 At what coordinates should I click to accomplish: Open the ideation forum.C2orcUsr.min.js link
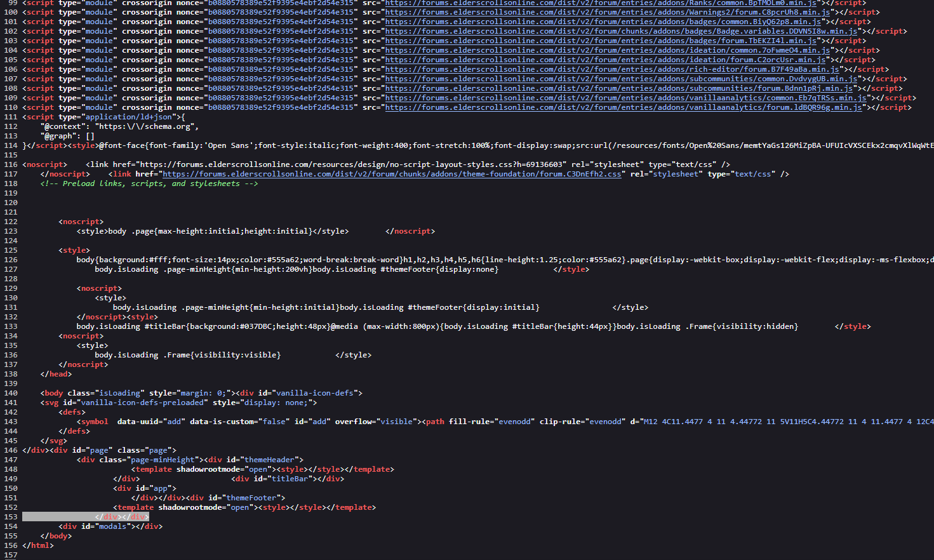tap(605, 60)
